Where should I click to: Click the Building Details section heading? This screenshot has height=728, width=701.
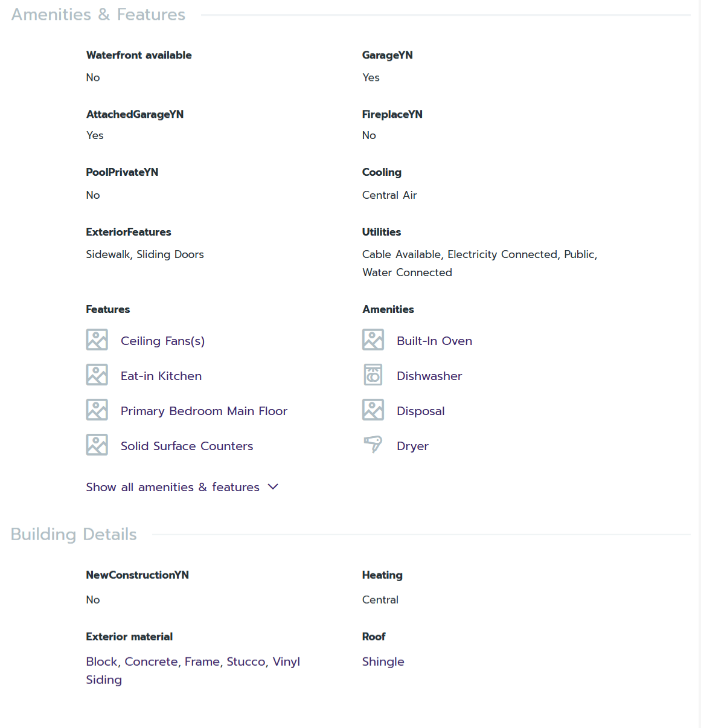[x=74, y=534]
